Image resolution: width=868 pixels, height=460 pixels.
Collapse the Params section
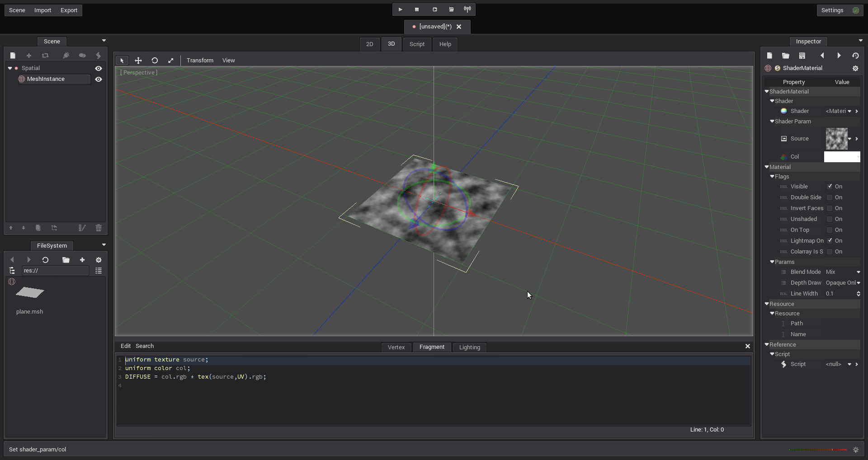(772, 262)
